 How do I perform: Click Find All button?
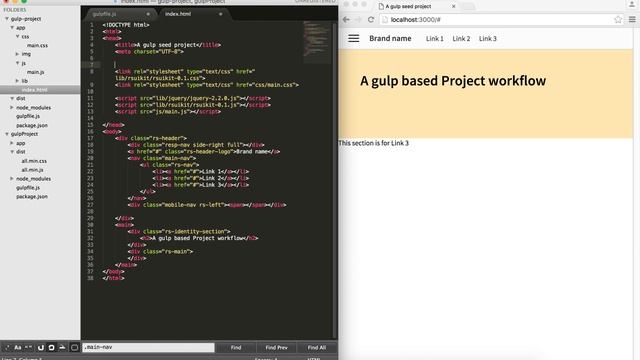[317, 347]
